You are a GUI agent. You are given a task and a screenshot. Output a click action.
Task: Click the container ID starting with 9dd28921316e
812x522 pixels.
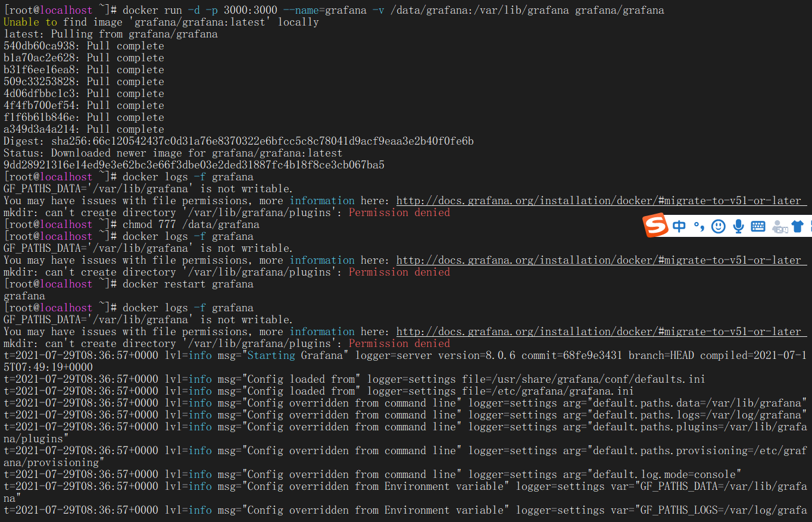194,165
